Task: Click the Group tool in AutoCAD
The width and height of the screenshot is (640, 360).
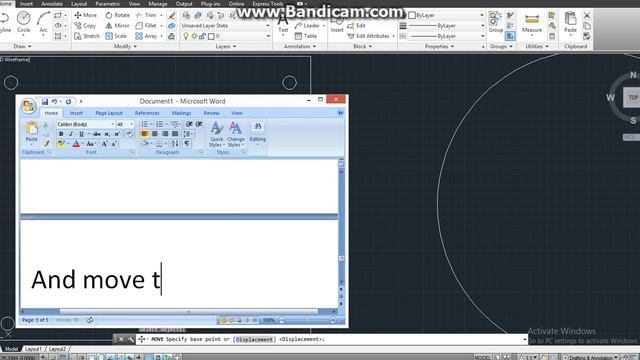Action: click(x=496, y=22)
